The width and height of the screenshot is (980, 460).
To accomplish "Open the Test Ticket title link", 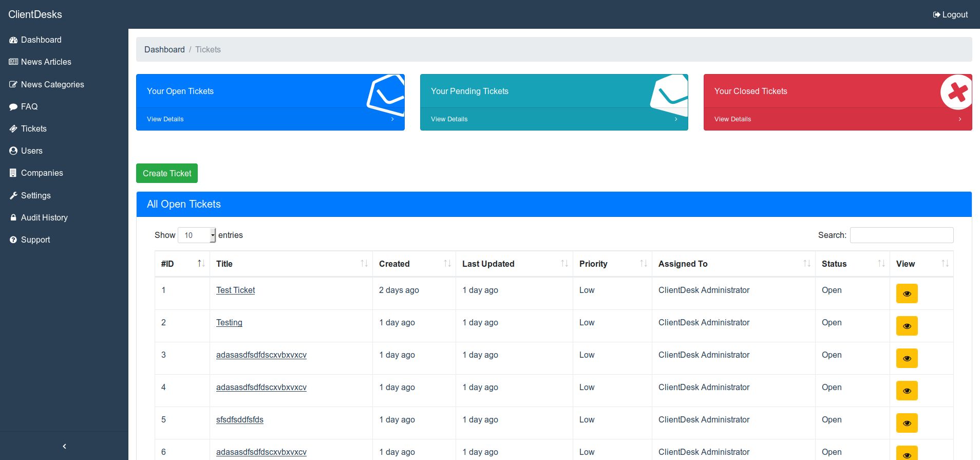I will coord(235,290).
